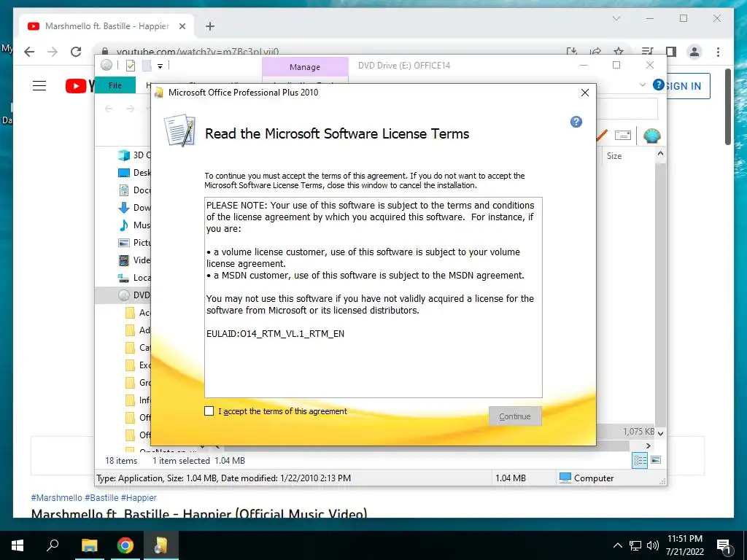This screenshot has width=747, height=560.
Task: Select Documents in the navigation pane
Action: tap(134, 190)
